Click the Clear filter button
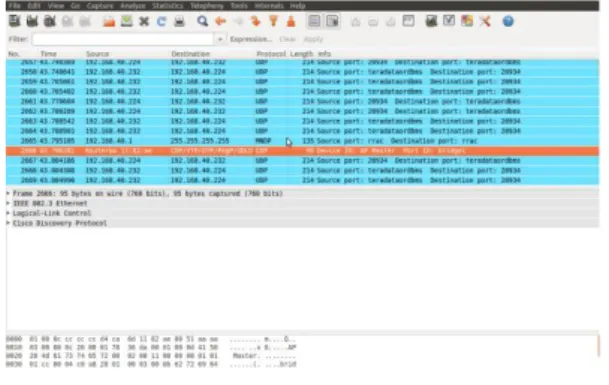Viewport: 609px width, 385px height. [287, 39]
